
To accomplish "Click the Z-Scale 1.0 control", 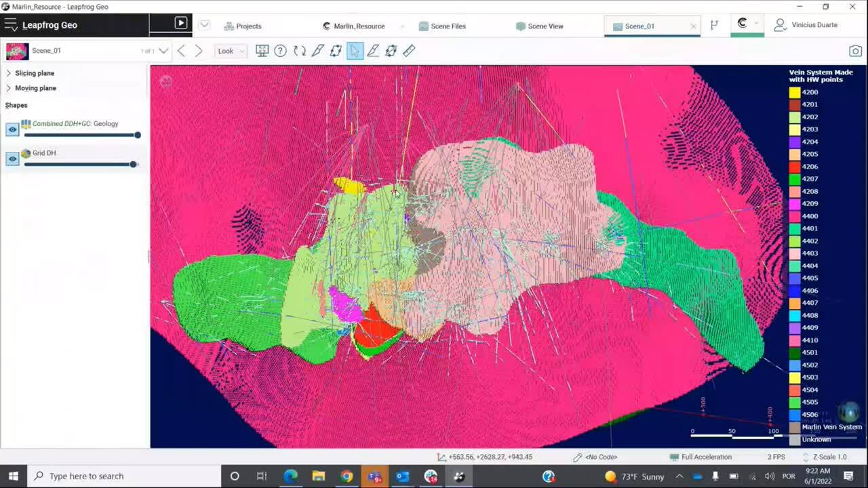I will (x=825, y=457).
